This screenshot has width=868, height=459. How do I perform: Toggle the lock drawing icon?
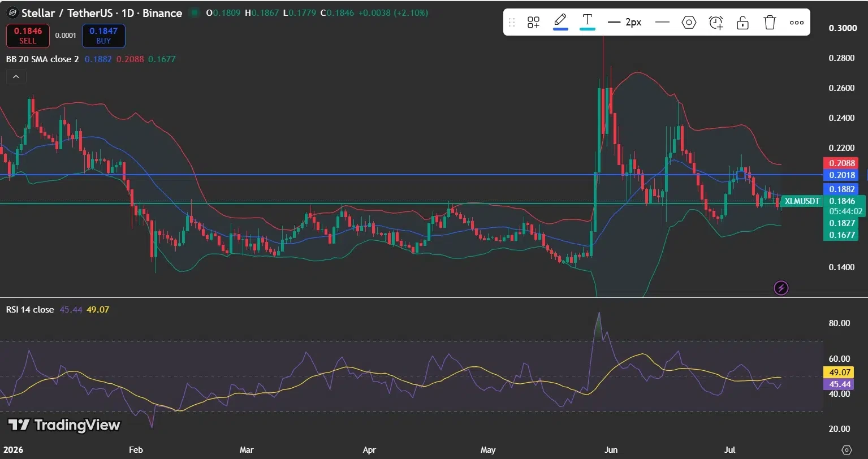(742, 23)
